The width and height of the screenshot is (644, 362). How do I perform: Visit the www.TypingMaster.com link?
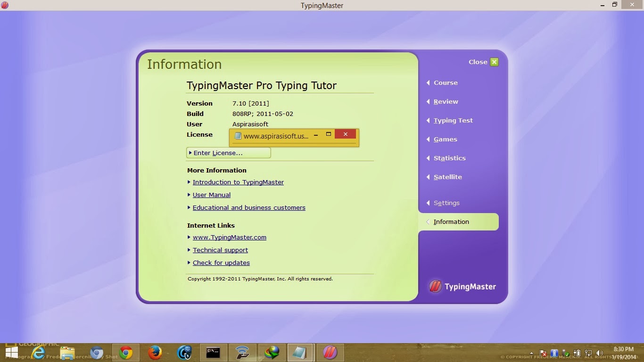pyautogui.click(x=230, y=237)
